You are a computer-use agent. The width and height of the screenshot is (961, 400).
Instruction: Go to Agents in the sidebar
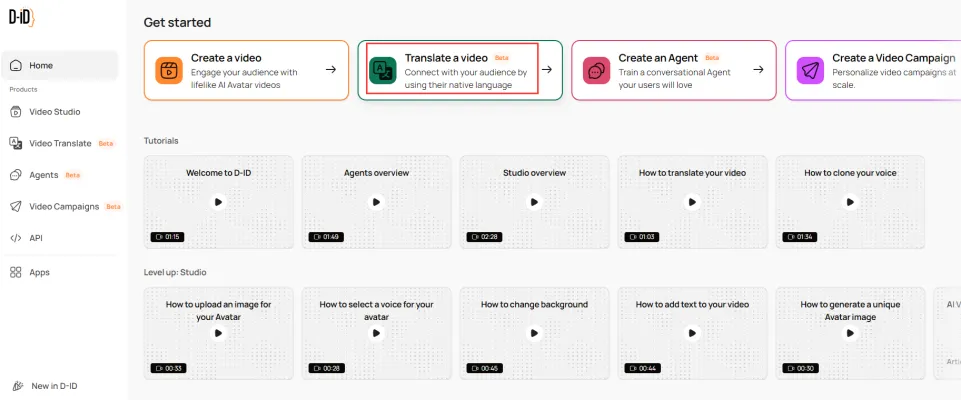[43, 175]
